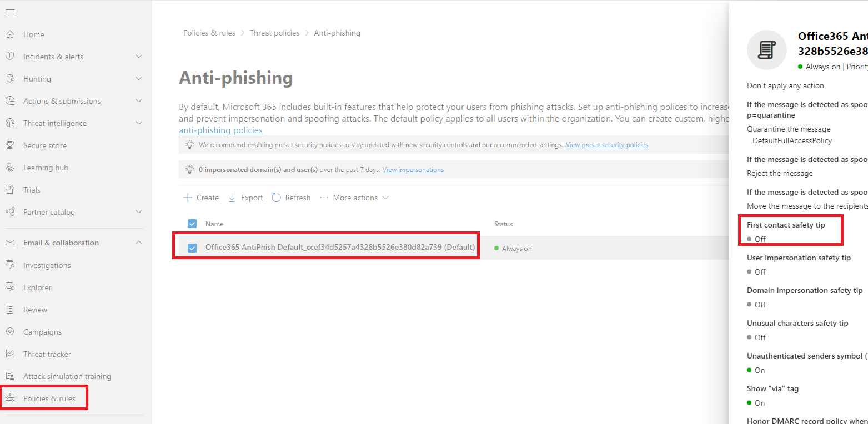Viewport: 868px width, 424px height.
Task: Sort by the Name column header
Action: coord(214,224)
